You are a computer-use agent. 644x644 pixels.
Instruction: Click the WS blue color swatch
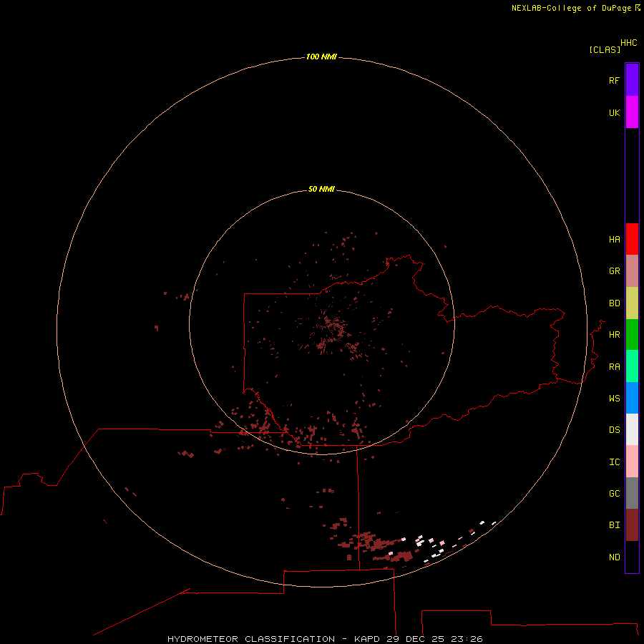632,398
